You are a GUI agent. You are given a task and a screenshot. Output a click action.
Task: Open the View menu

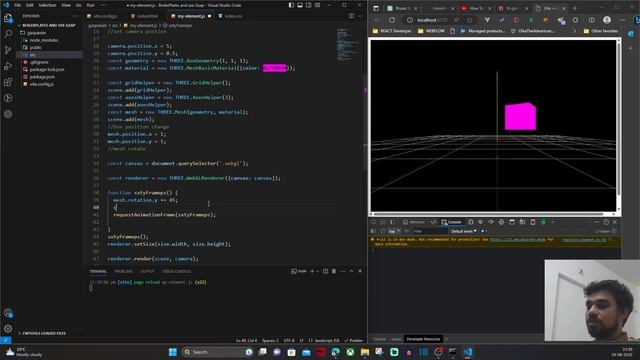(x=66, y=5)
